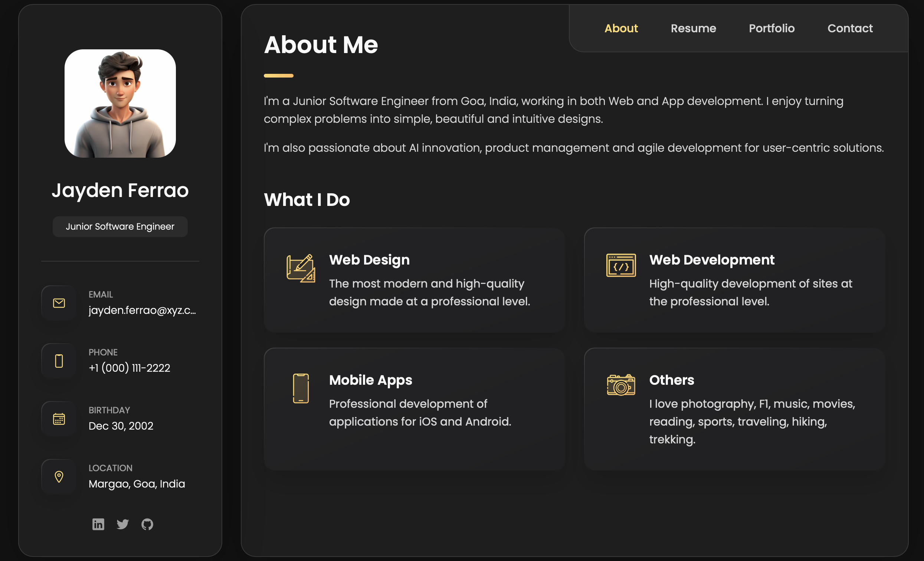Open the GitHub profile icon
This screenshot has height=561, width=924.
click(x=147, y=524)
